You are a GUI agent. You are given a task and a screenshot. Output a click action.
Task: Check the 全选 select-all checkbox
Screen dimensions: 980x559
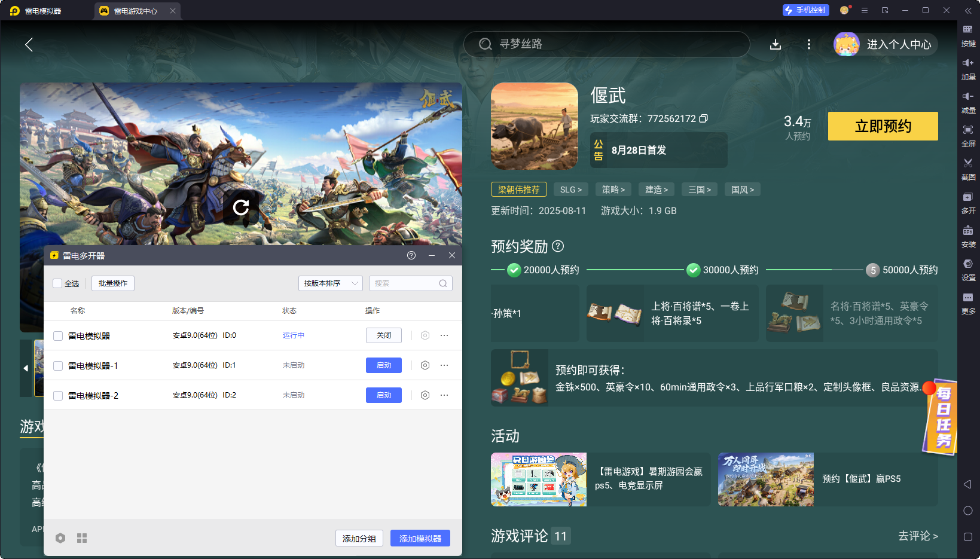[57, 283]
